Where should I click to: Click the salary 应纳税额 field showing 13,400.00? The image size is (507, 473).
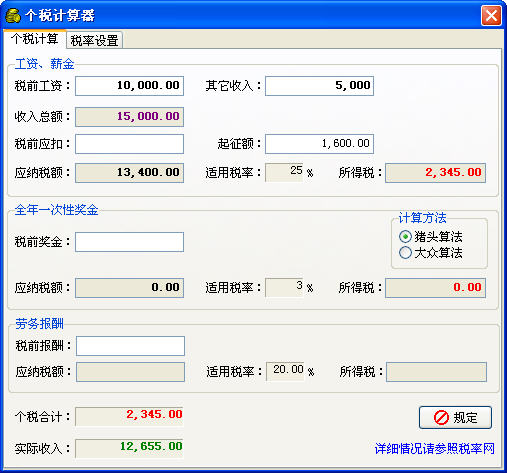pyautogui.click(x=129, y=173)
